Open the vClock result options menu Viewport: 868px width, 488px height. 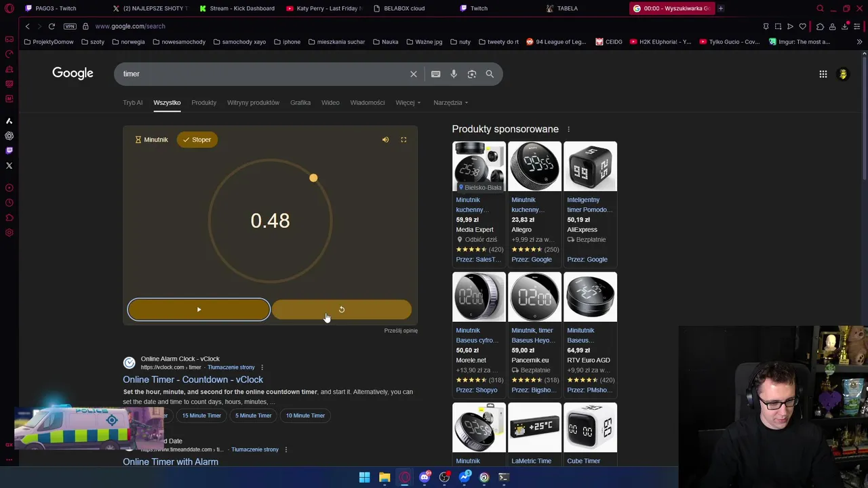(262, 367)
